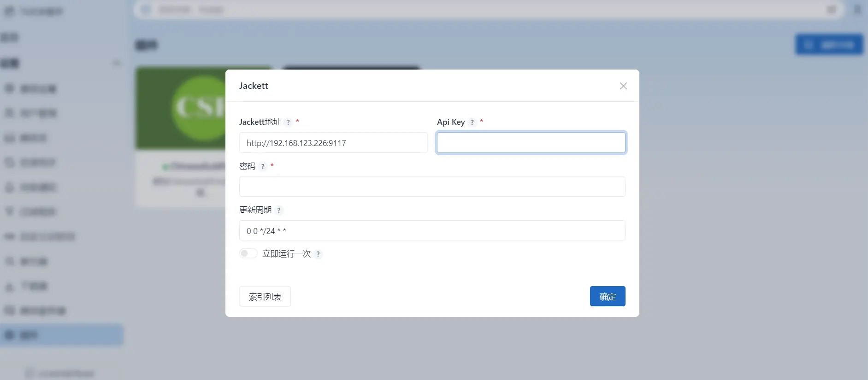Select the highlighted sidebar menu item
This screenshot has width=868, height=380.
point(62,335)
